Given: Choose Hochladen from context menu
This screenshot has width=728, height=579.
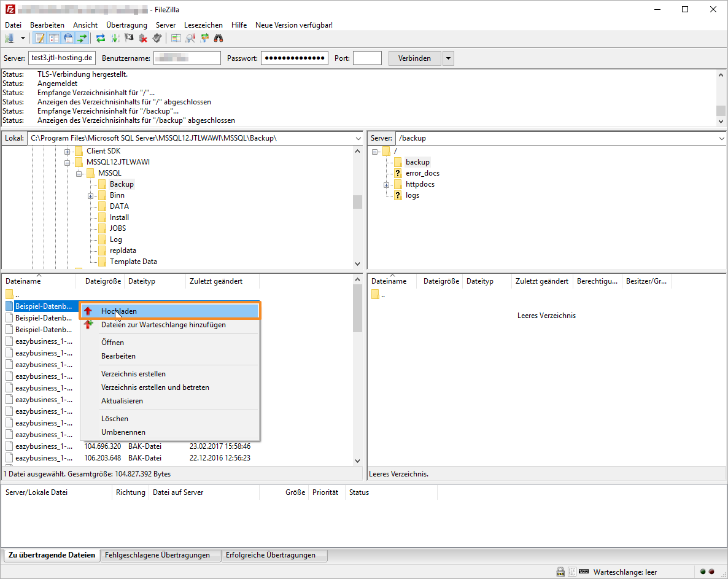Looking at the screenshot, I should point(170,311).
